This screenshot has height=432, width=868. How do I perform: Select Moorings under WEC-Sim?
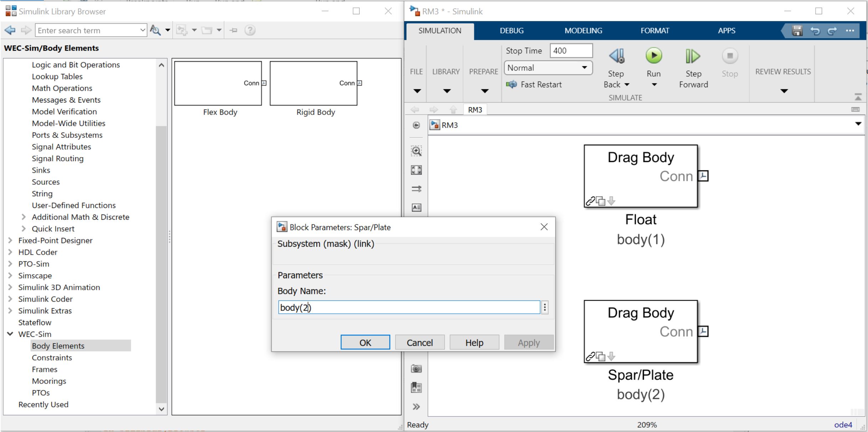click(x=49, y=381)
